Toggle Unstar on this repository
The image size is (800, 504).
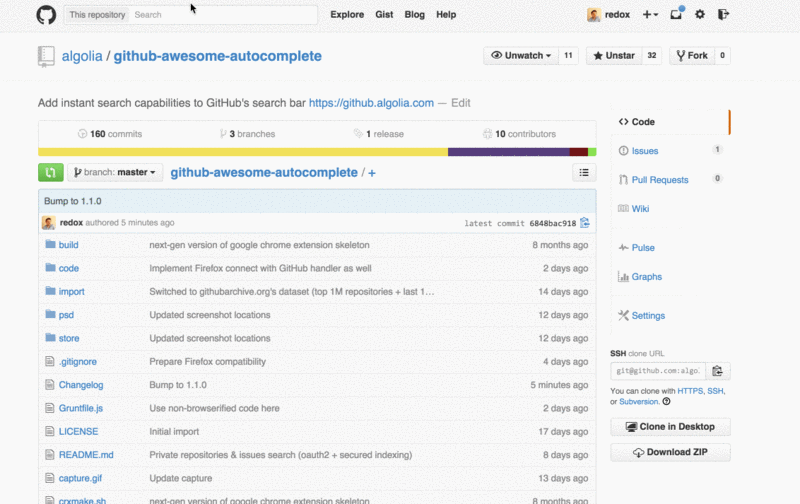(614, 56)
